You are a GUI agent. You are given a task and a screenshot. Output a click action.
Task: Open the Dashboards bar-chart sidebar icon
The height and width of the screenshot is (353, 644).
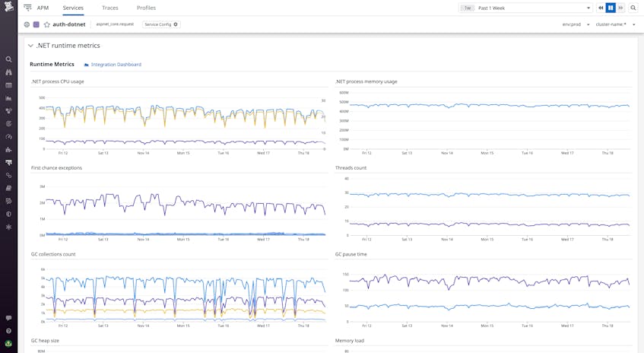point(8,98)
